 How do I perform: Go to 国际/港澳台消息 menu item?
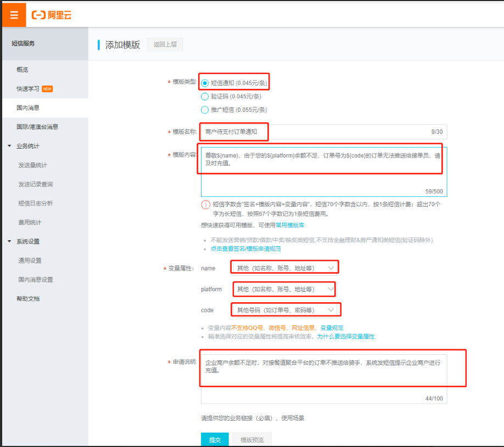coord(37,127)
